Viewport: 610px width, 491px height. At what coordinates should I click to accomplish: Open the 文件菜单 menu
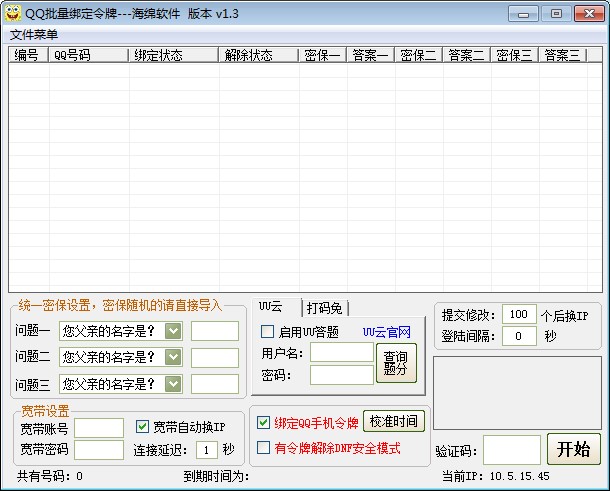(x=34, y=35)
